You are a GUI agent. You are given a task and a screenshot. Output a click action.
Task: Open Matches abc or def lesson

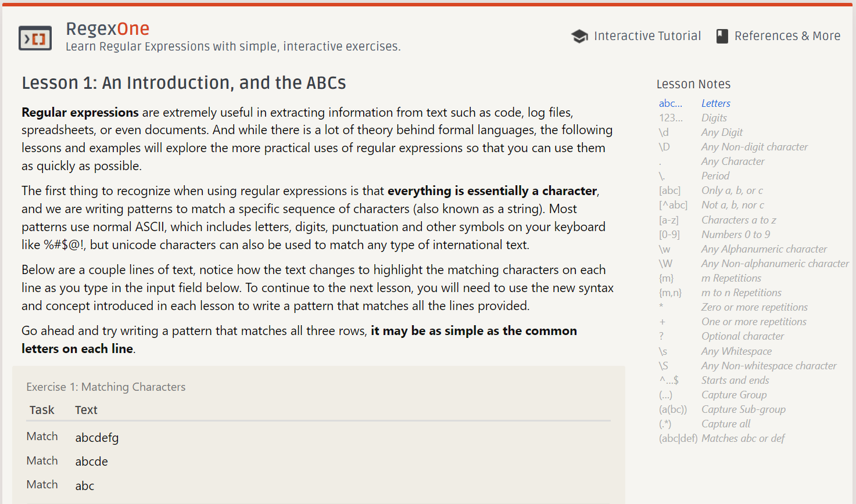[x=743, y=438]
